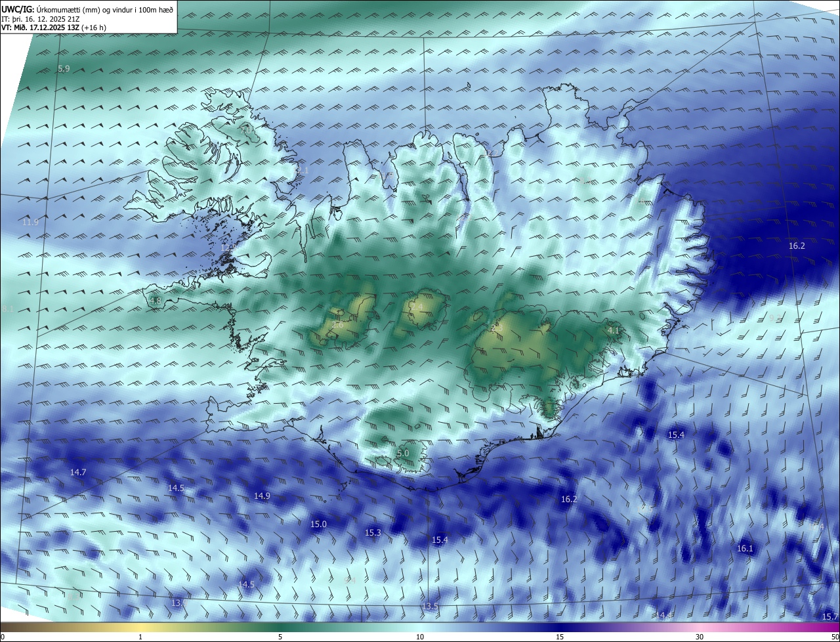Select the legend tick label '15'
Screen dimensions: 840x642
pyautogui.click(x=560, y=637)
